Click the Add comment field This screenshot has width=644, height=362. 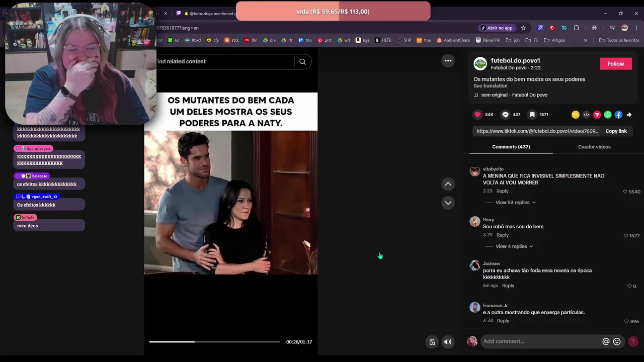(540, 341)
